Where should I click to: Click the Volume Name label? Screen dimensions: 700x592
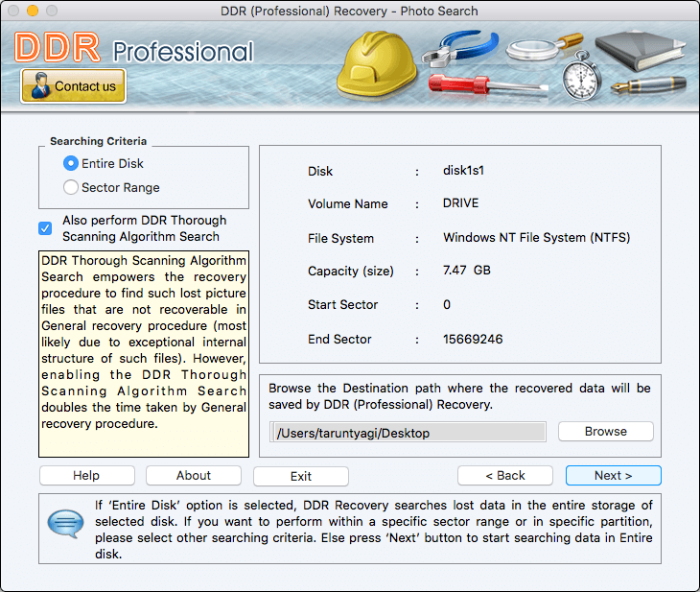coord(348,203)
